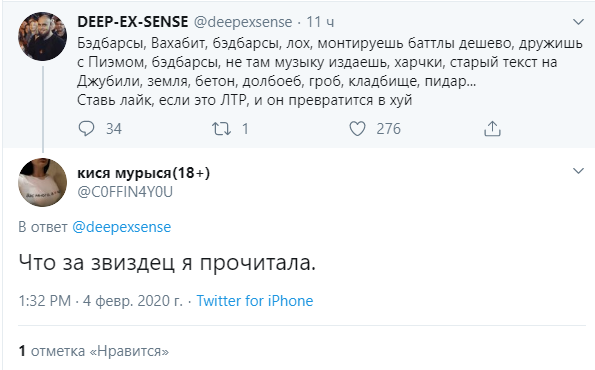The width and height of the screenshot is (595, 370).
Task: Click the @deepexsense mention in В ответ
Action: pos(121,227)
